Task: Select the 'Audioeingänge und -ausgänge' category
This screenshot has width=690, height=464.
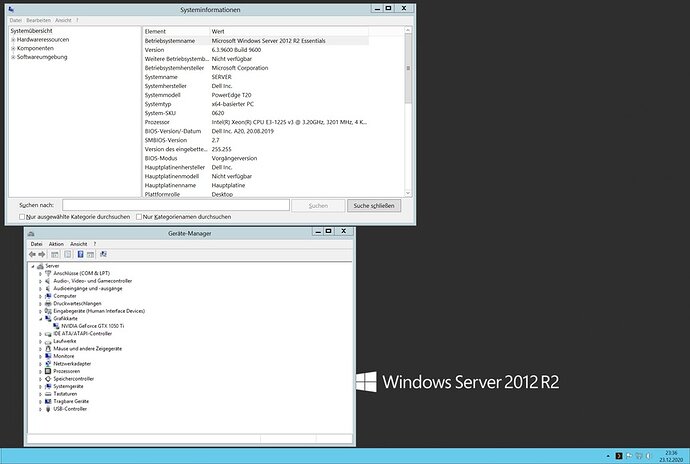Action: [x=88, y=288]
